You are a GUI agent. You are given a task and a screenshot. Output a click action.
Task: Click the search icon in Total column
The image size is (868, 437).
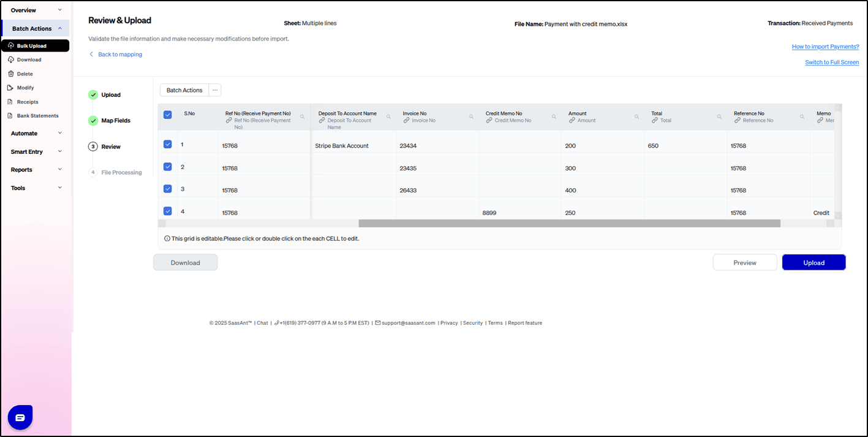(x=719, y=116)
